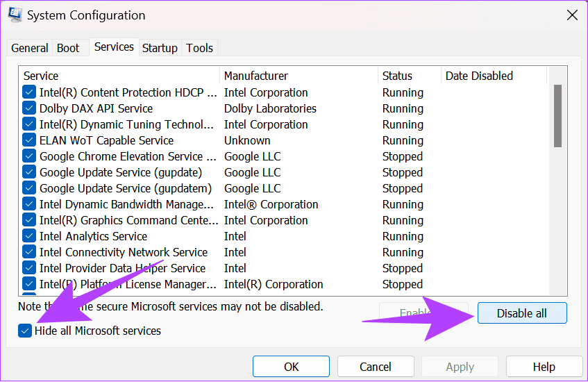Toggle ELAN WoT Capable Service checkbox
This screenshot has width=588, height=382.
point(29,140)
